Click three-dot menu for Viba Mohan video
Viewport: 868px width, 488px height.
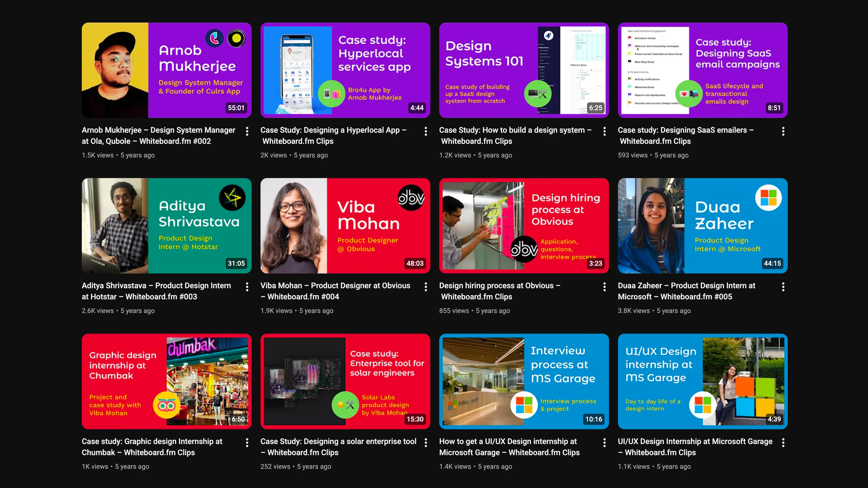coord(426,287)
